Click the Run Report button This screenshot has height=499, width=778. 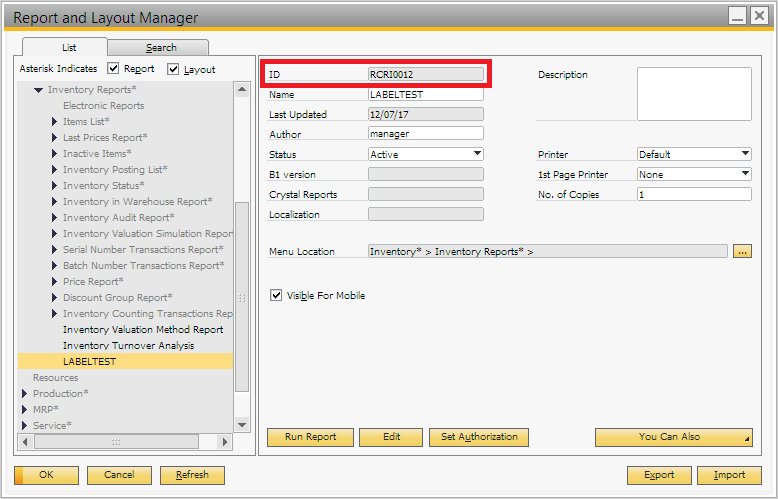click(x=310, y=437)
